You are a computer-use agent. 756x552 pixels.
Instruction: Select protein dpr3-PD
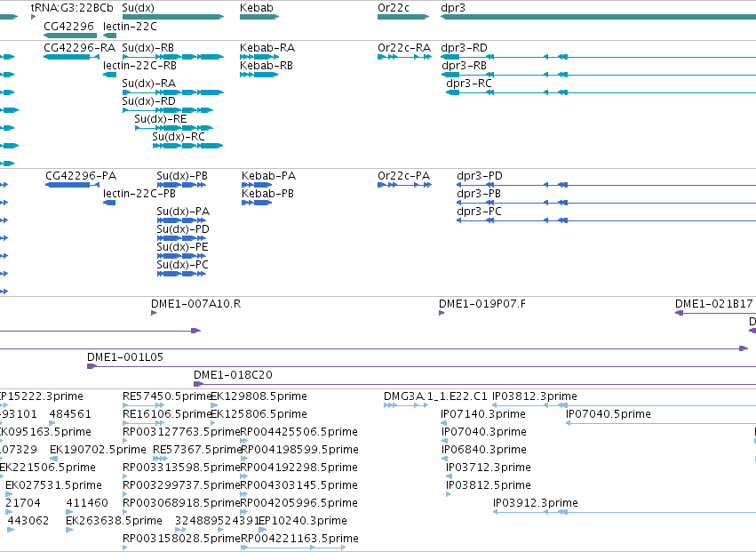point(480,176)
